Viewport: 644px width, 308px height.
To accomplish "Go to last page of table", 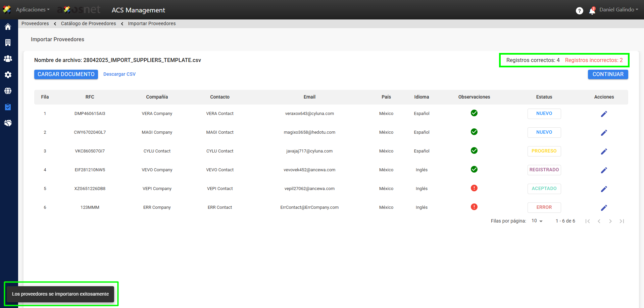I will pos(622,221).
